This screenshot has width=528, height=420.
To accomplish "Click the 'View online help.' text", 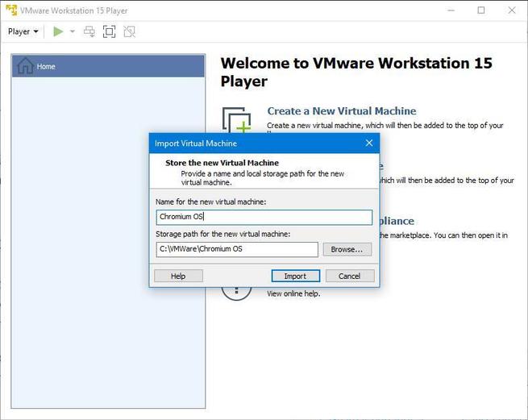I will coord(293,293).
